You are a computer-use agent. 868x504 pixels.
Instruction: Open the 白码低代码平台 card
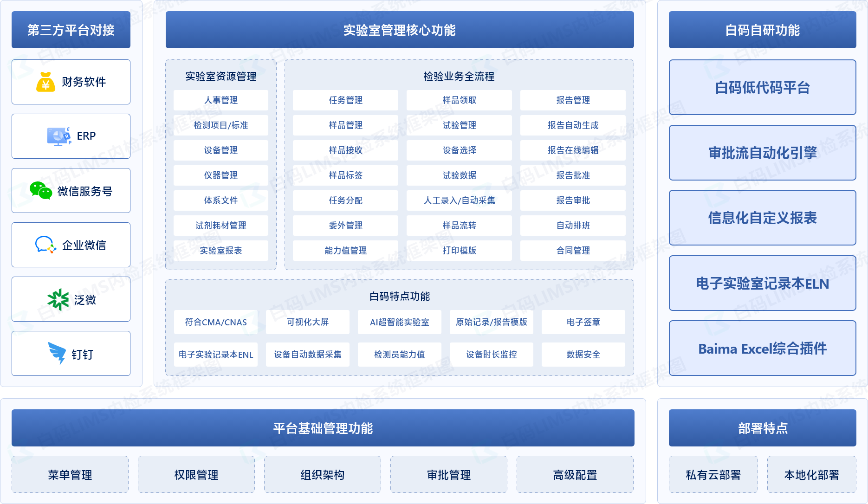[763, 87]
